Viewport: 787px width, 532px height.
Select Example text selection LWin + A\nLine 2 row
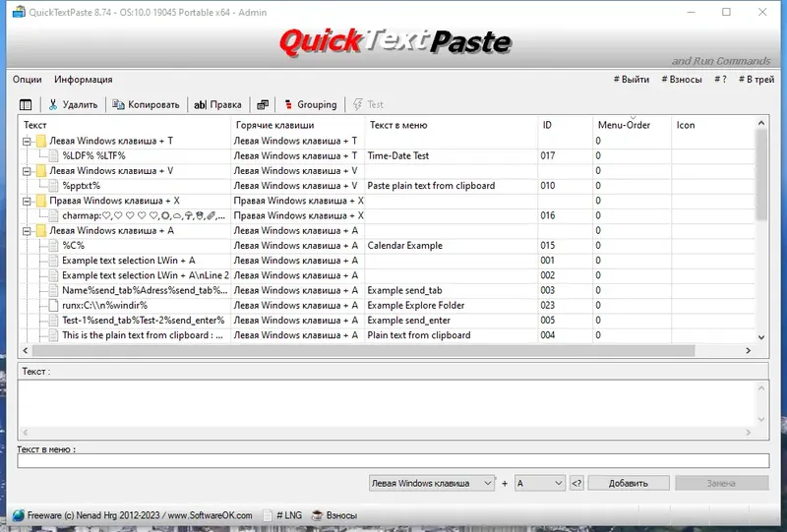[387, 275]
